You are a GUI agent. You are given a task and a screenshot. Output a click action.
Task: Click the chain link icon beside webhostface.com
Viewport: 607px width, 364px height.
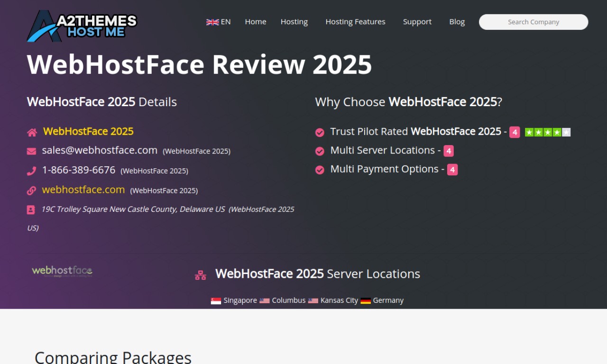(x=31, y=191)
